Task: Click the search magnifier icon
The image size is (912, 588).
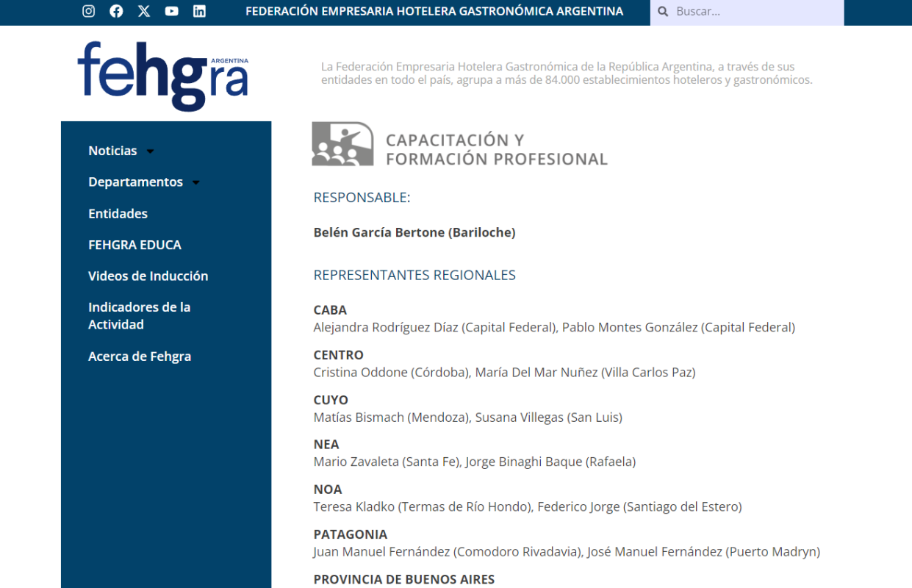Action: click(x=663, y=12)
